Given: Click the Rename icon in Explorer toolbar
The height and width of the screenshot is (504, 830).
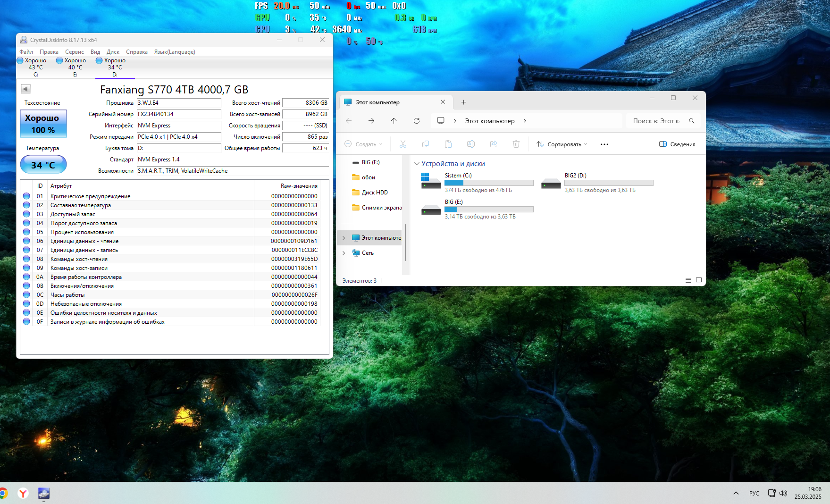Looking at the screenshot, I should click(x=471, y=144).
